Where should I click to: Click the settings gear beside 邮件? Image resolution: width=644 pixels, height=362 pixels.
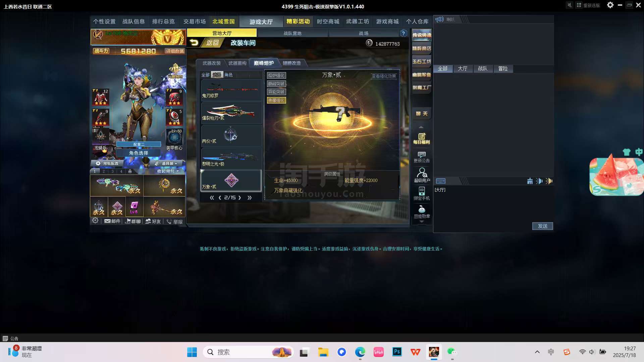pos(95,221)
